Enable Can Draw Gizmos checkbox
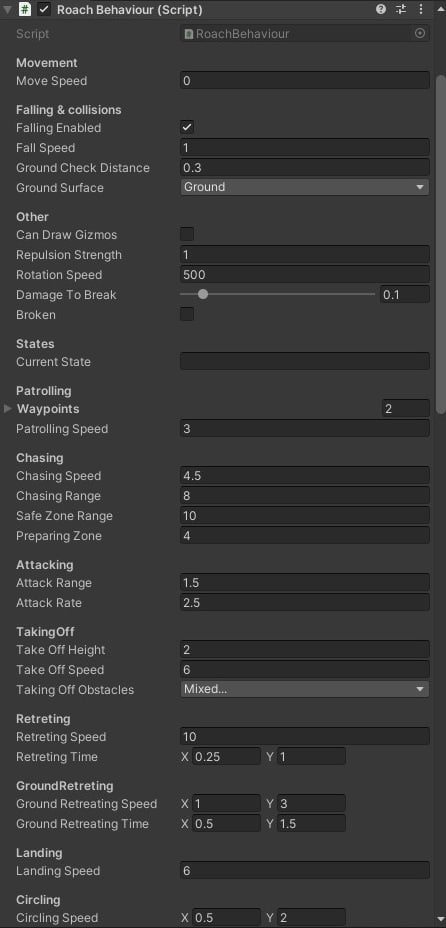The height and width of the screenshot is (928, 446). (x=187, y=234)
